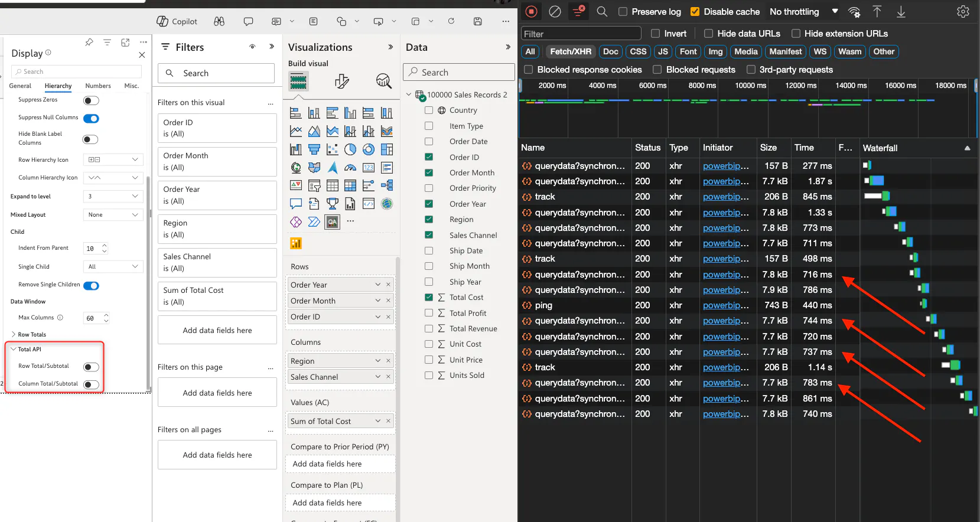This screenshot has height=522, width=980.
Task: Click the Waterfall column header
Action: (917, 148)
